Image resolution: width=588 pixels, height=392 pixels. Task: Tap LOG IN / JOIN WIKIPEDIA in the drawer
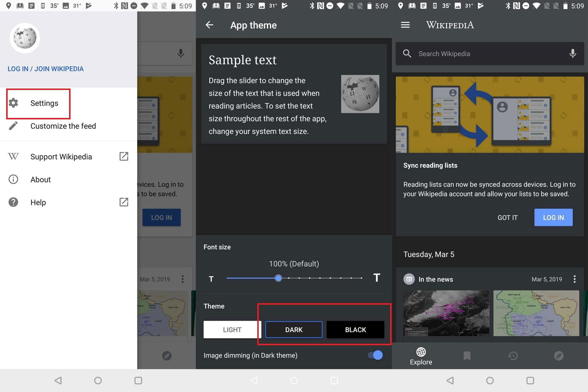46,69
